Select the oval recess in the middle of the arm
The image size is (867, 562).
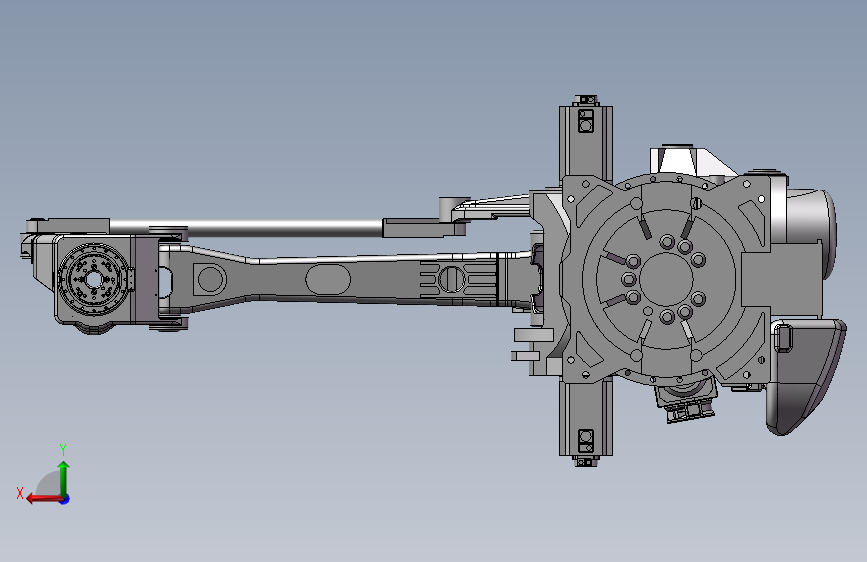[x=328, y=279]
